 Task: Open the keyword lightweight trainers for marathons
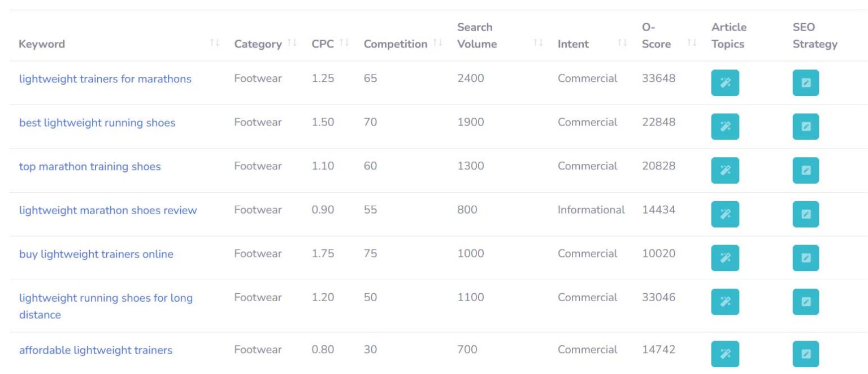pos(106,79)
